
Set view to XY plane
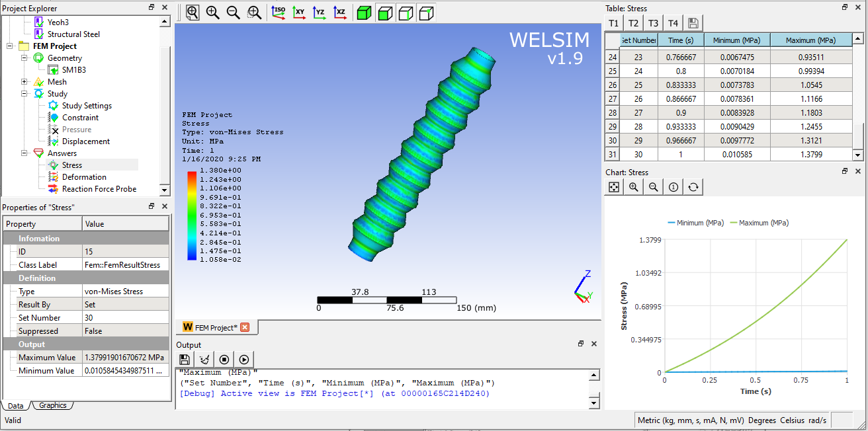point(299,13)
